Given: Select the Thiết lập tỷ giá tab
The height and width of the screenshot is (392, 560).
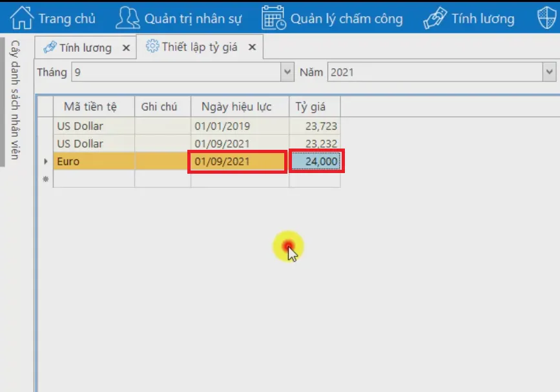Looking at the screenshot, I should click(200, 46).
